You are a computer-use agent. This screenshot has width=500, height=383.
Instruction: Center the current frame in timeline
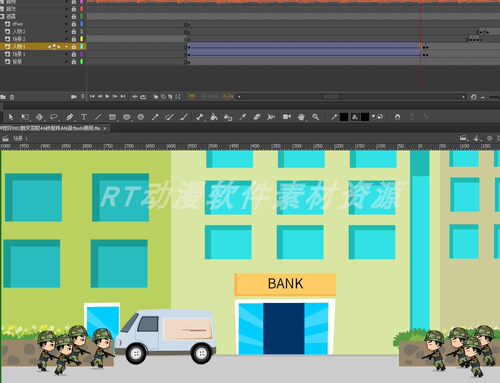135,97
